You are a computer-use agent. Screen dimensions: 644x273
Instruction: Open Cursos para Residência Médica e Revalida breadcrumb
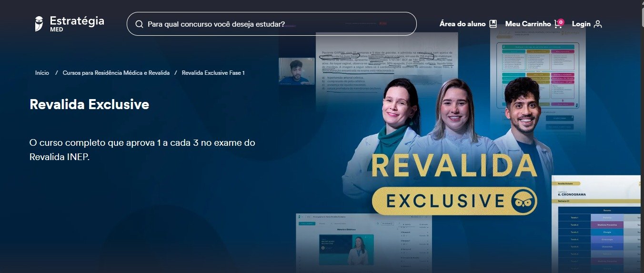point(116,73)
